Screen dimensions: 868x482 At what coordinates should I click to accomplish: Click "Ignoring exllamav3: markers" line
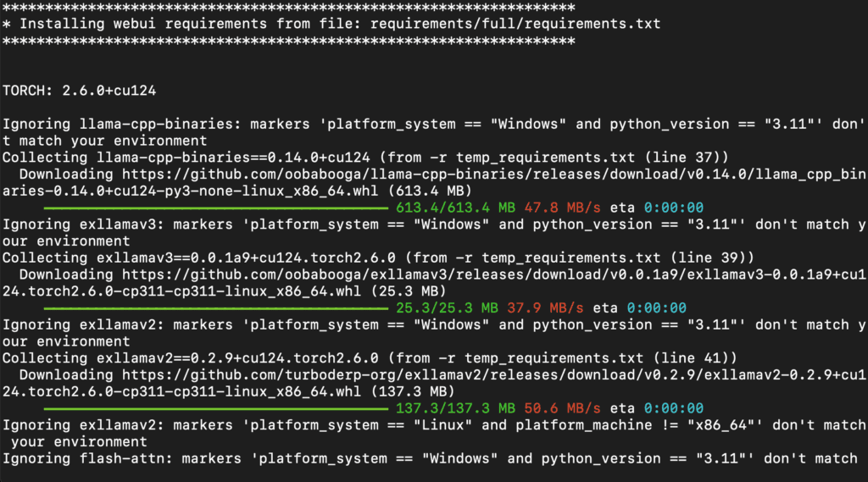(x=433, y=224)
